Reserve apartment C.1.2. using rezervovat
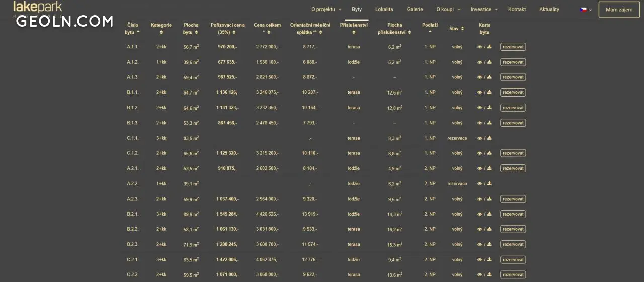Image resolution: width=644 pixels, height=282 pixels. pos(513,153)
